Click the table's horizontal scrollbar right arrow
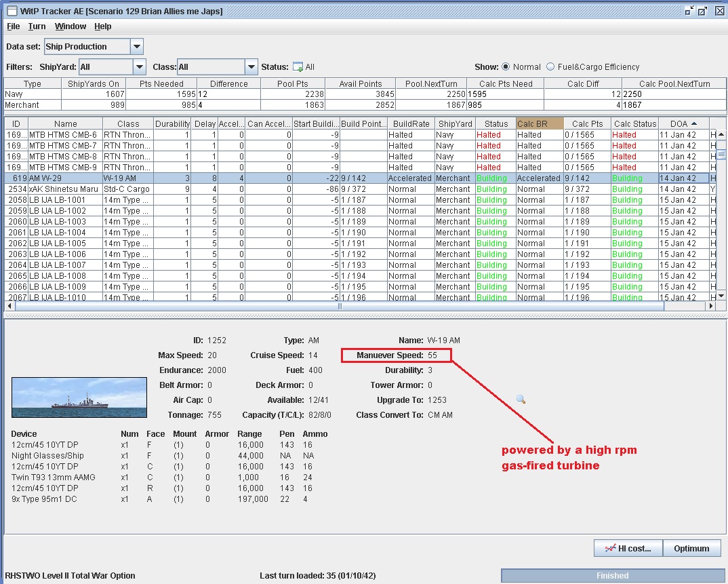Image resolution: width=728 pixels, height=584 pixels. point(710,306)
